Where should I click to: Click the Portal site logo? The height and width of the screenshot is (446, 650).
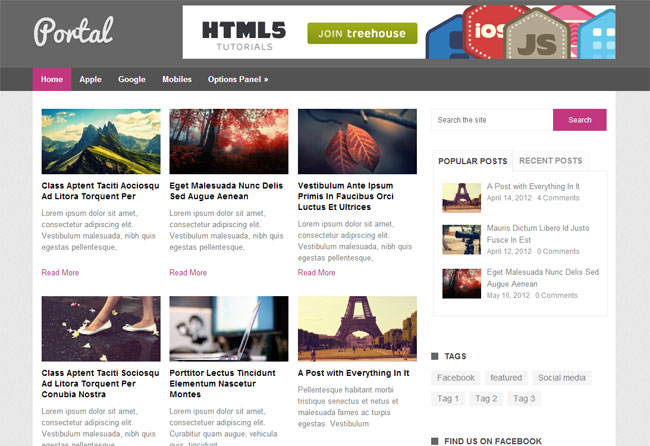click(73, 32)
